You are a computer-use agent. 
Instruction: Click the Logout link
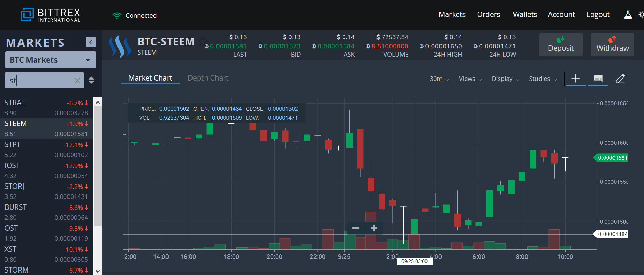click(598, 14)
